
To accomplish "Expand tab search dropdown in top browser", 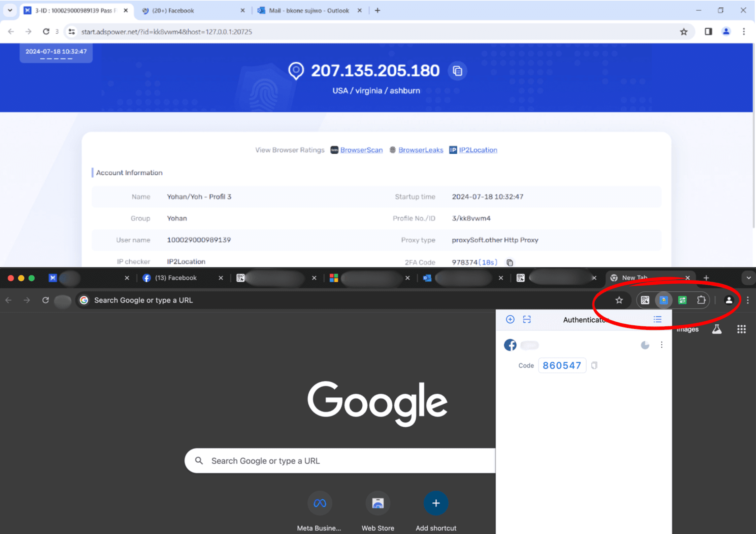I will (x=10, y=10).
